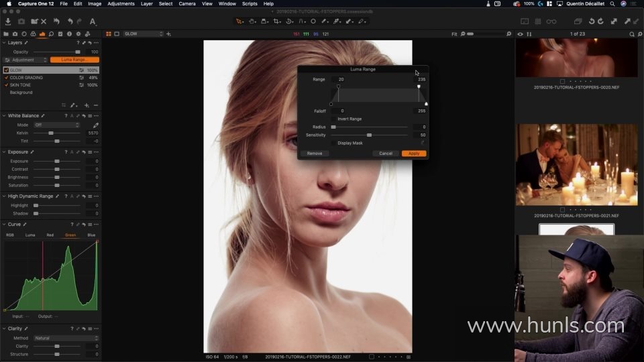Select the Crop tool in the toolbar
The width and height of the screenshot is (644, 362).
click(276, 21)
